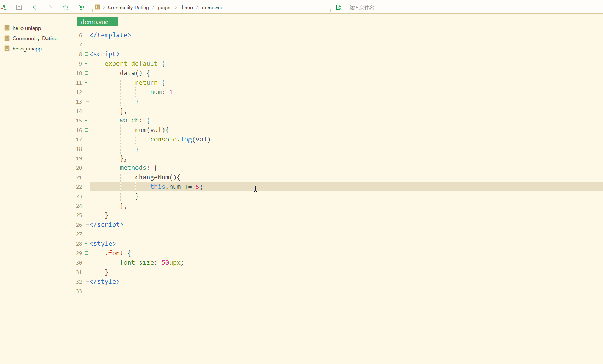
Task: Collapse the .font rule fold at line 29
Action: pos(86,253)
